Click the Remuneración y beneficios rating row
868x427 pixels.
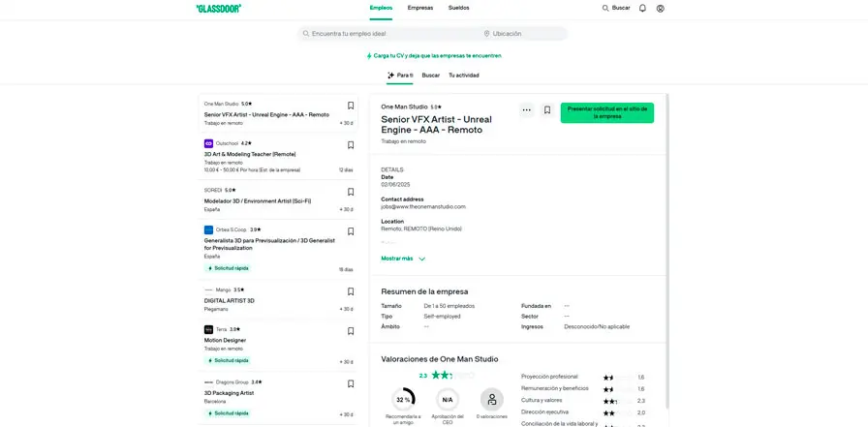[x=583, y=389]
